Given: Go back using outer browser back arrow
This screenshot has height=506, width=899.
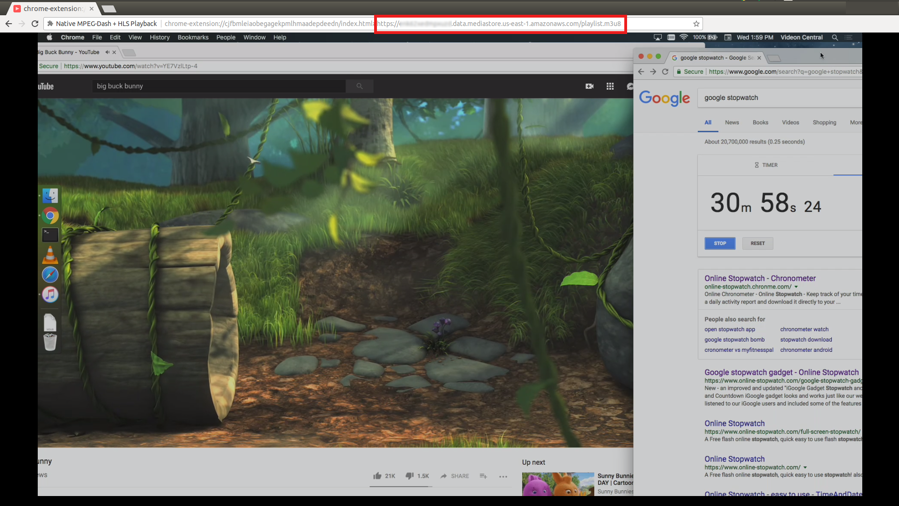Looking at the screenshot, I should pos(8,23).
